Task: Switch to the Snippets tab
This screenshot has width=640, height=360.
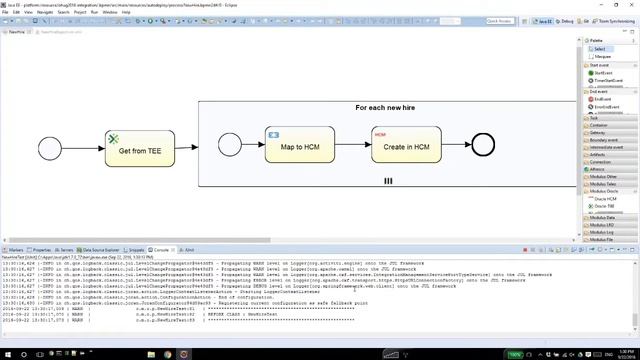Action: [134, 250]
